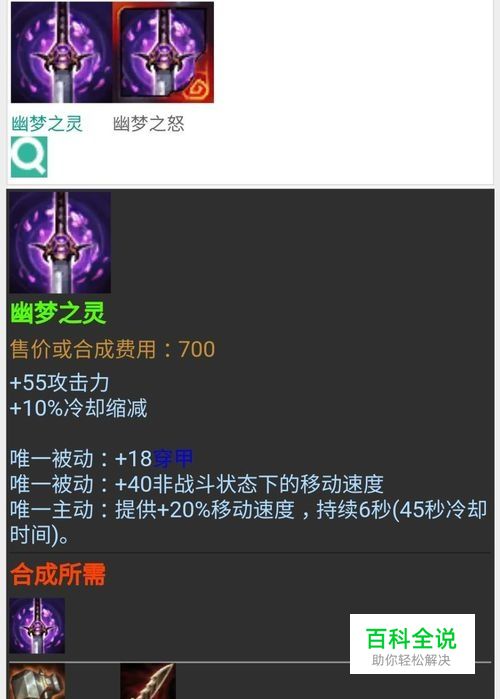Tap the 售价或合成费用：700 price line

click(112, 349)
